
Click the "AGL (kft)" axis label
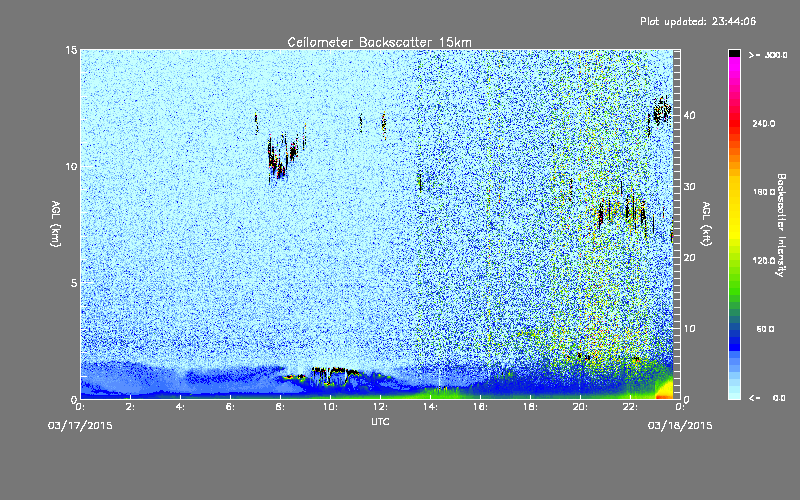point(706,223)
